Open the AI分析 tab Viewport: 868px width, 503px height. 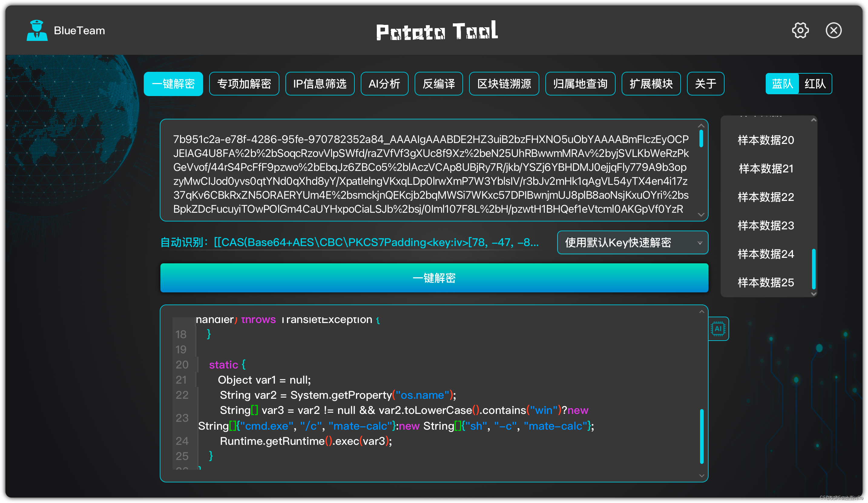[x=384, y=84]
